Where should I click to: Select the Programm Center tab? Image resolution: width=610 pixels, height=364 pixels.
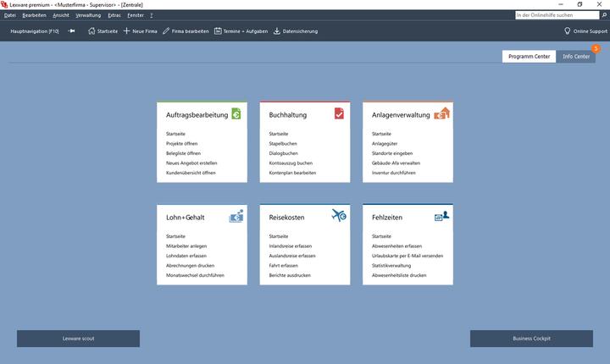click(529, 57)
